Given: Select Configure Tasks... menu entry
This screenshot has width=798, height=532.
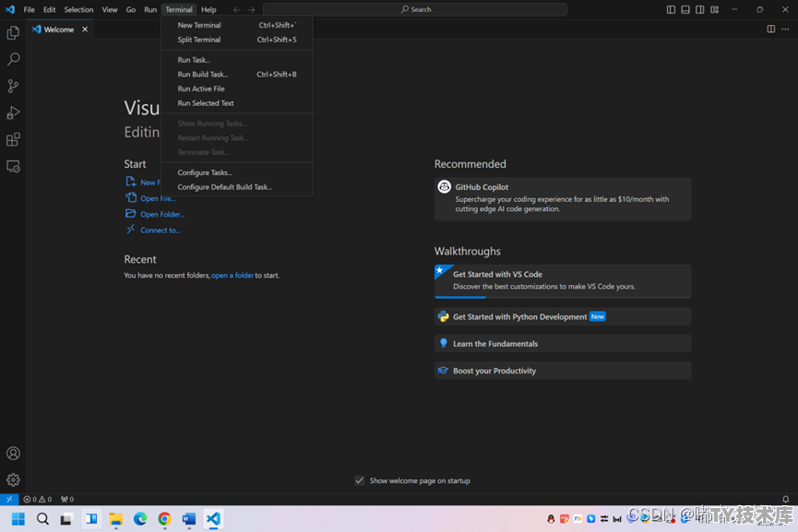Looking at the screenshot, I should [x=237, y=172].
